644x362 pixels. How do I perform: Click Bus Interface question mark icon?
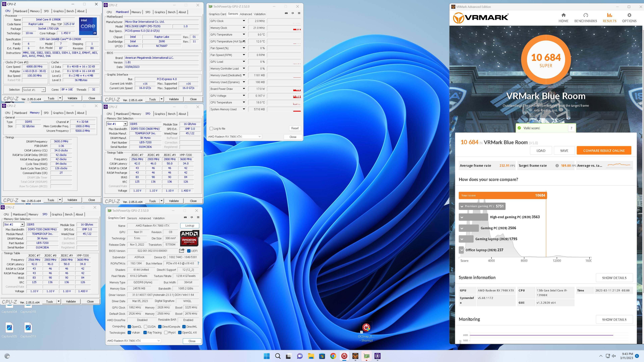tap(198, 263)
